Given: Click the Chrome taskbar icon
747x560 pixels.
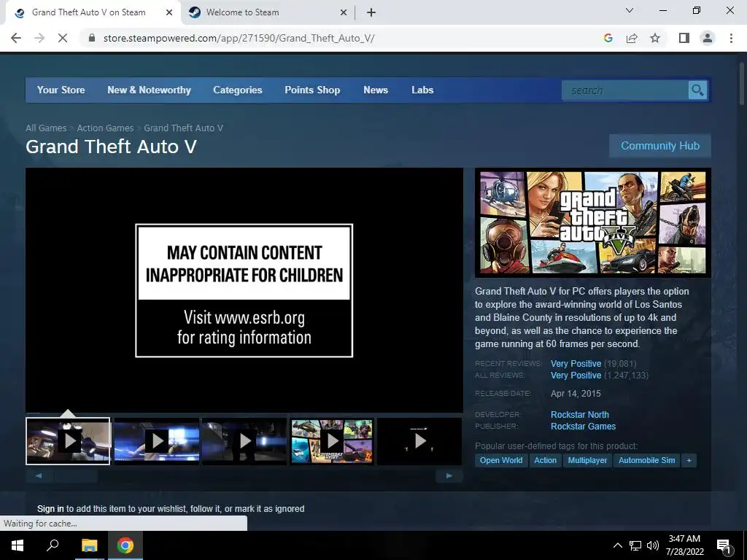Looking at the screenshot, I should 125,545.
